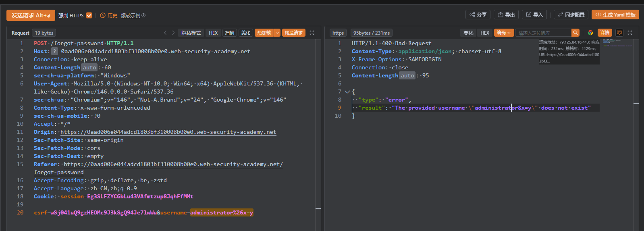The width and height of the screenshot is (644, 231).
Task: Open the 热加载 dropdown arrow
Action: pyautogui.click(x=277, y=33)
